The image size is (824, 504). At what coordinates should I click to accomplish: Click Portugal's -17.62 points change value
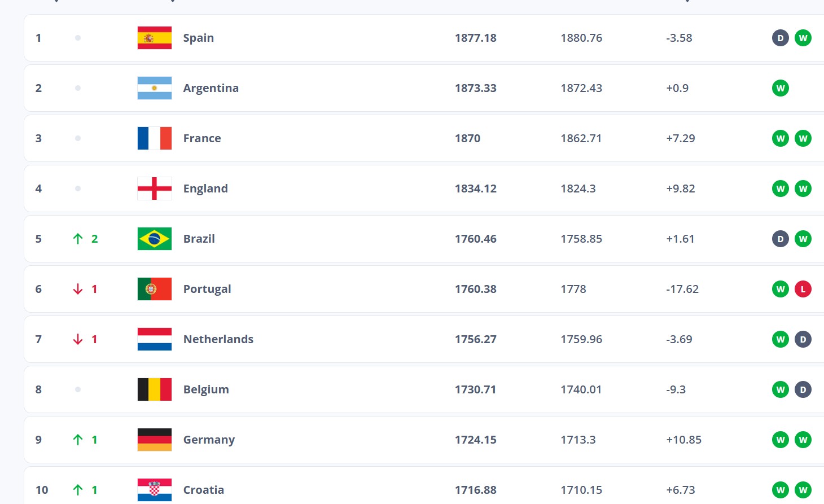682,289
